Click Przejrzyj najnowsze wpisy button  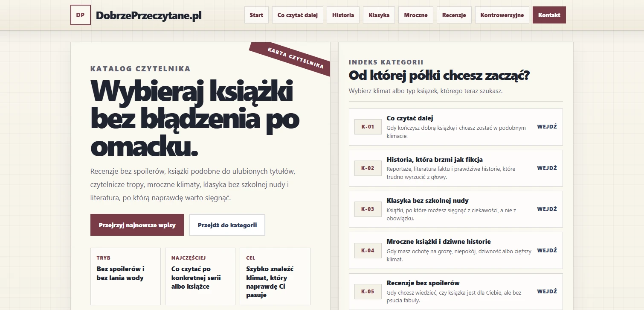[137, 225]
